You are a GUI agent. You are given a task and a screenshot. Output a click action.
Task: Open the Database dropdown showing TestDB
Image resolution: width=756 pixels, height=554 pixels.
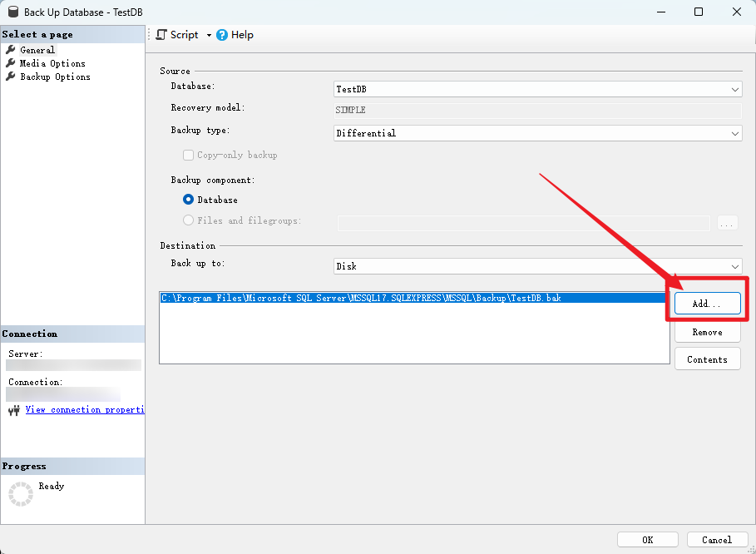coord(537,89)
